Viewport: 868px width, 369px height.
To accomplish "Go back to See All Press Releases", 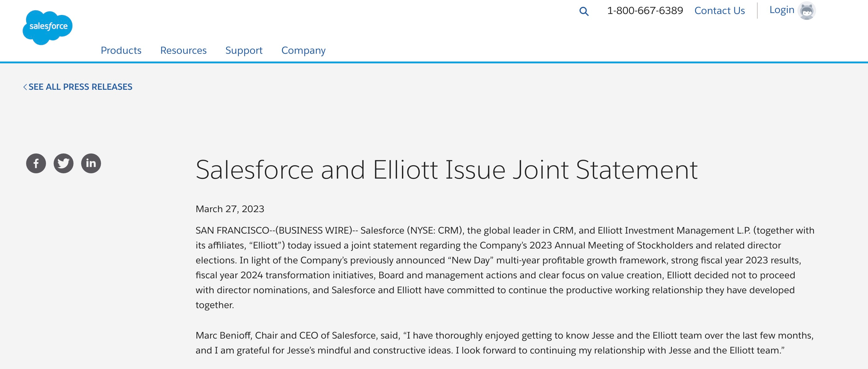I will pyautogui.click(x=78, y=87).
